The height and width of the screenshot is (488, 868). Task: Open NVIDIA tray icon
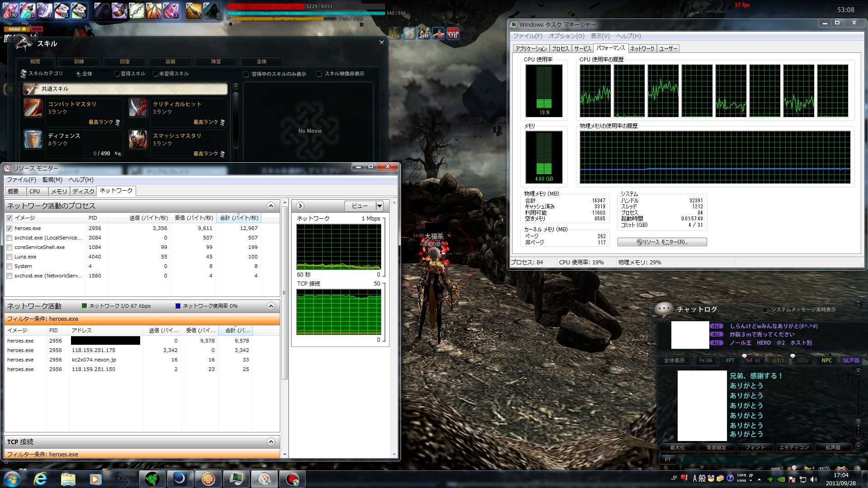[x=781, y=479]
